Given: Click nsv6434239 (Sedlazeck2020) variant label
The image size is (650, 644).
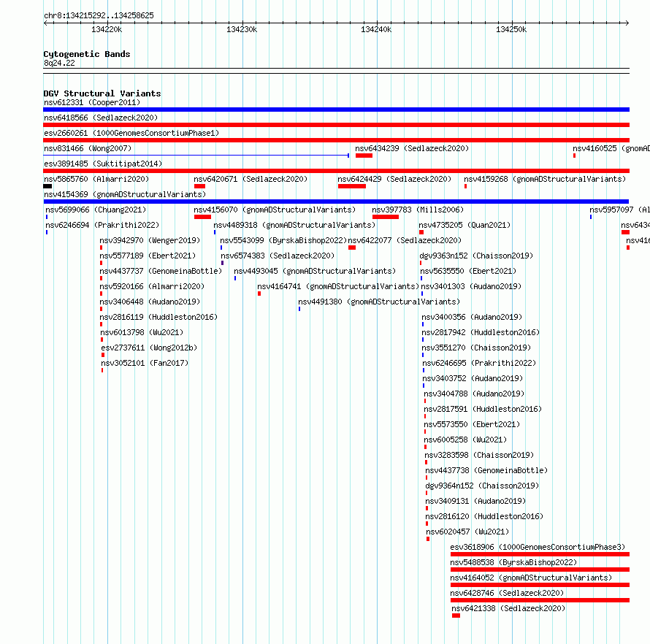Looking at the screenshot, I should 412,148.
